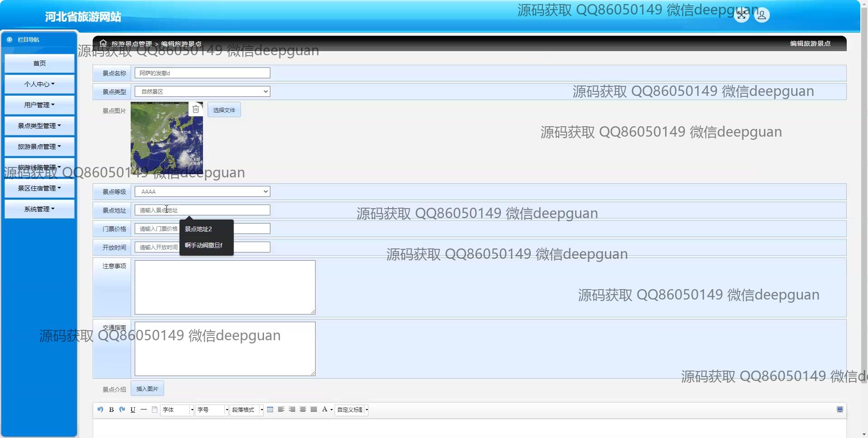Toggle editor fullscreen icon at toolbar right
This screenshot has height=438, width=868.
[840, 409]
